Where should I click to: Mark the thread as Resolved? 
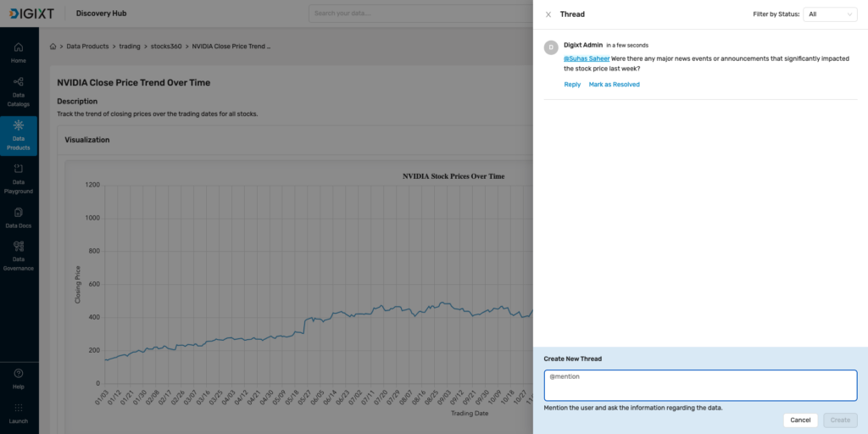point(614,85)
